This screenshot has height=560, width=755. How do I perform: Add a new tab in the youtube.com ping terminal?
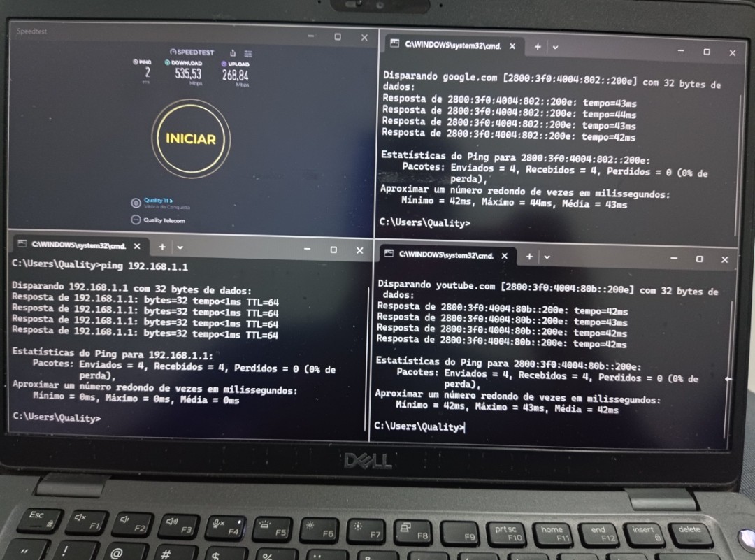coord(529,257)
